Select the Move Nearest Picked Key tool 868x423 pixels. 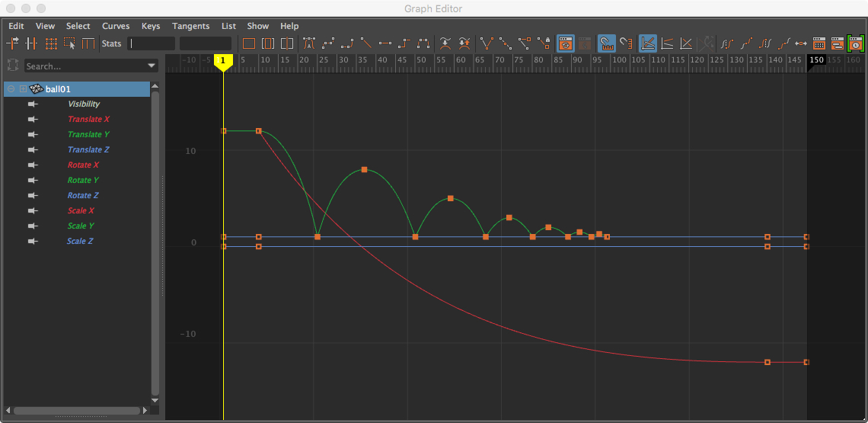click(x=13, y=43)
